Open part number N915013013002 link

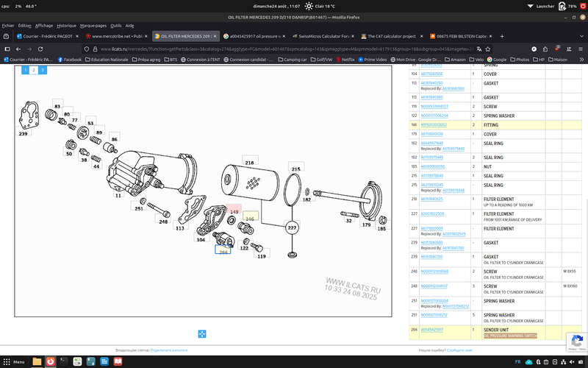(x=434, y=124)
